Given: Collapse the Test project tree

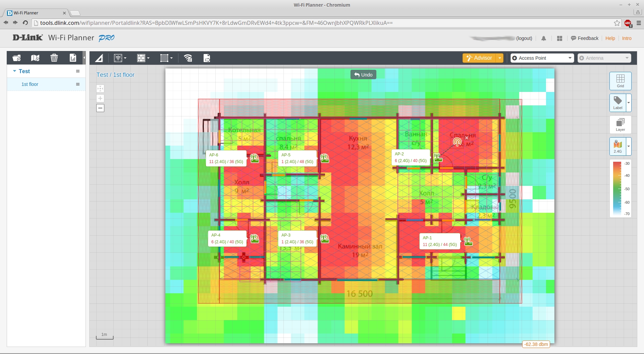Looking at the screenshot, I should (x=14, y=71).
